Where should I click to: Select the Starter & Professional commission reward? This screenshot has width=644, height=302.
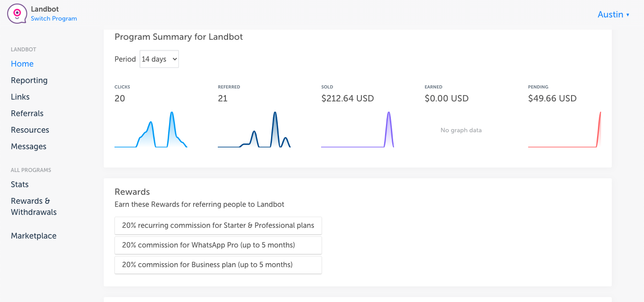point(218,226)
